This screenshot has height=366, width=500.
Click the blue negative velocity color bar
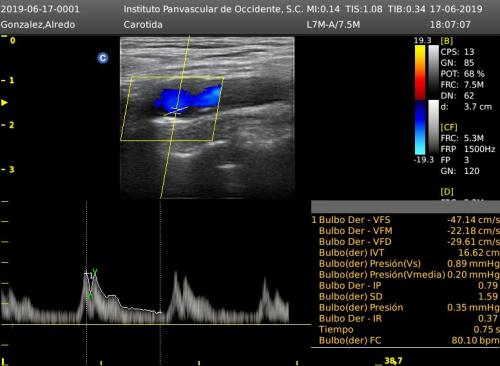click(x=420, y=127)
